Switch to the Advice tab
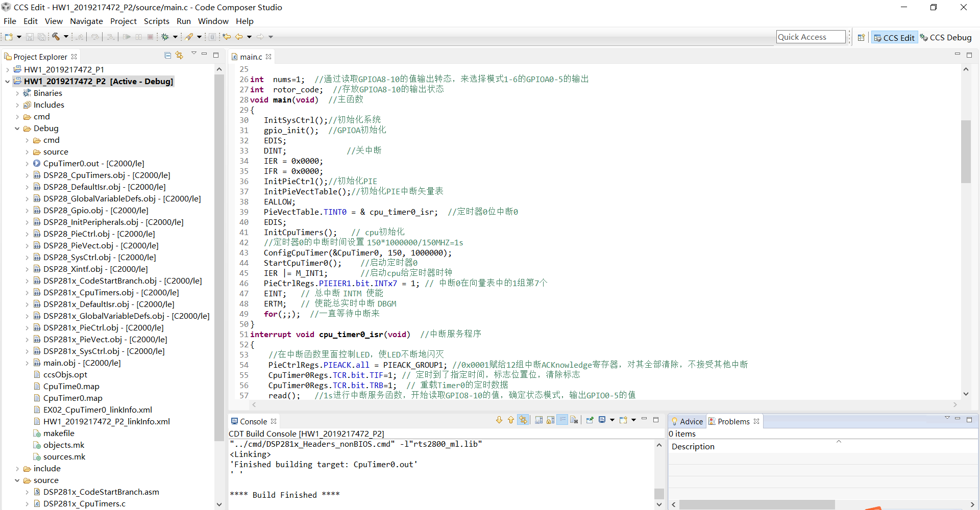This screenshot has height=510, width=980. [687, 421]
